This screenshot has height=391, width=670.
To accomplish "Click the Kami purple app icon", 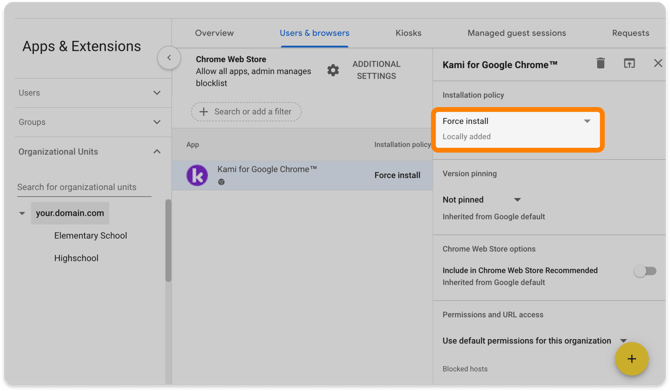I will point(197,175).
